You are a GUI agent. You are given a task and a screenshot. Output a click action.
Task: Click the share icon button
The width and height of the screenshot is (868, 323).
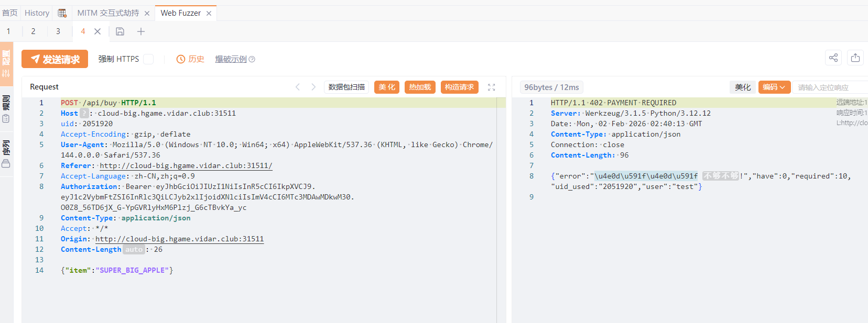(x=833, y=58)
